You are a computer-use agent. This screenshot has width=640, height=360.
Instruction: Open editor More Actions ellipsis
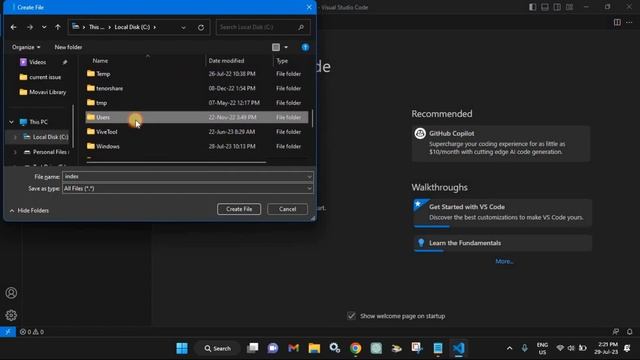[x=629, y=22]
